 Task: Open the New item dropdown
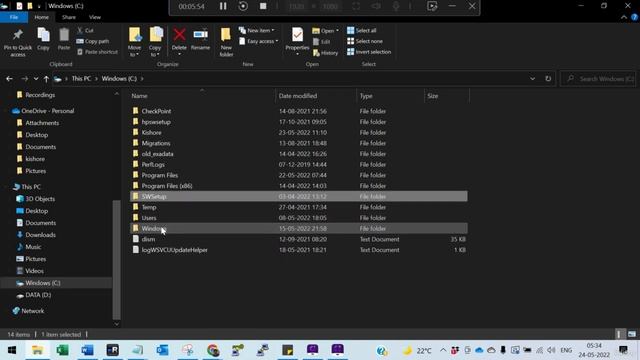tap(257, 31)
